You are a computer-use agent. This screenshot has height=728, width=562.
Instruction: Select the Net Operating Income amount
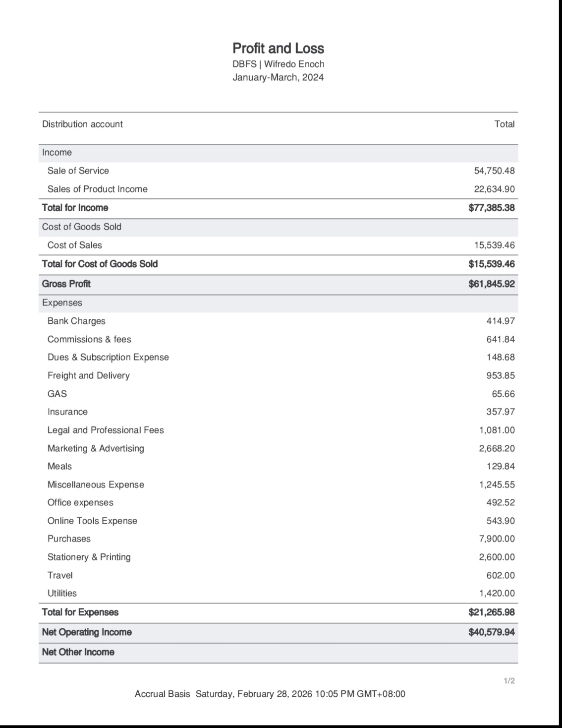491,632
